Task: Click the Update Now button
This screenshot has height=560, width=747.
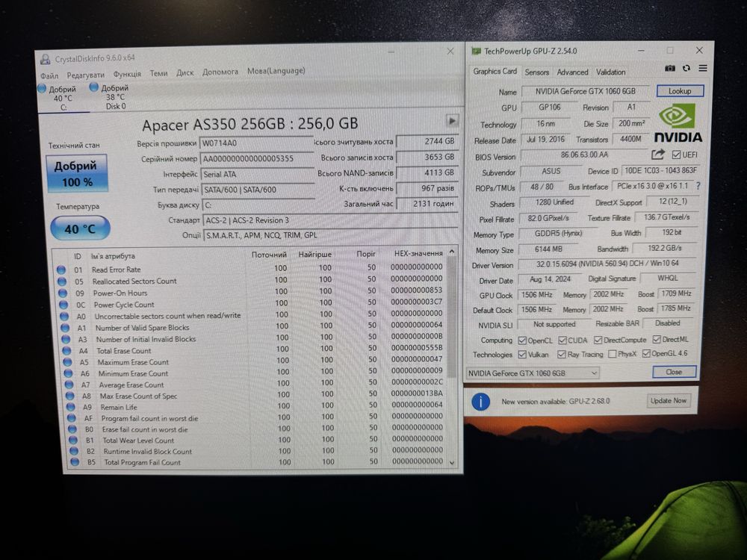Action: pos(669,400)
